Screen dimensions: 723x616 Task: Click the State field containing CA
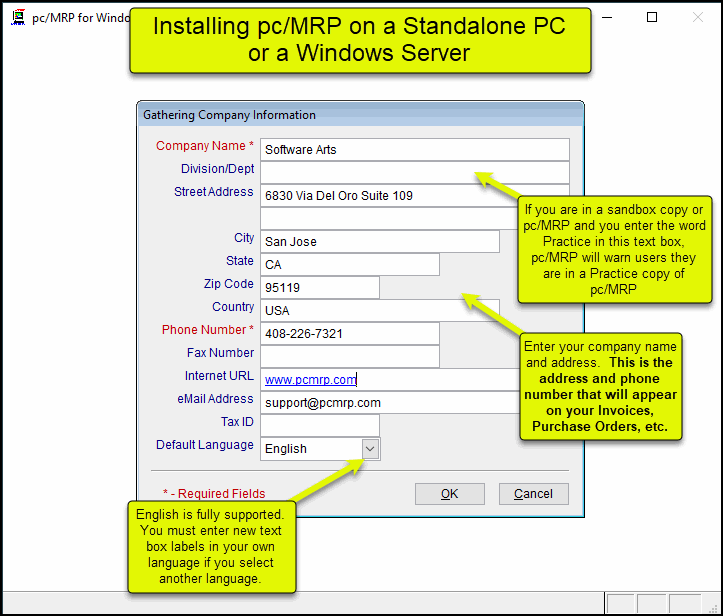pos(350,264)
